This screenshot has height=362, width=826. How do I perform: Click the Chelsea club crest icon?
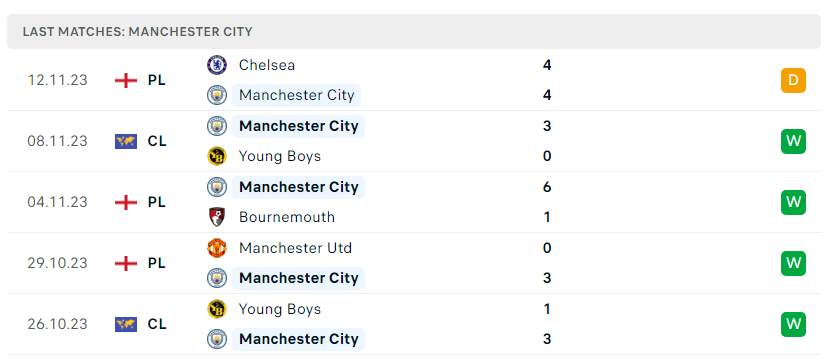coord(217,65)
